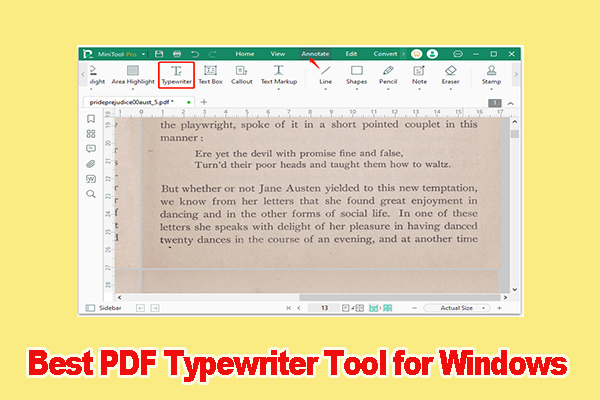Open the feedback chat bubble icon
This screenshot has height=400, width=600.
pyautogui.click(x=458, y=54)
